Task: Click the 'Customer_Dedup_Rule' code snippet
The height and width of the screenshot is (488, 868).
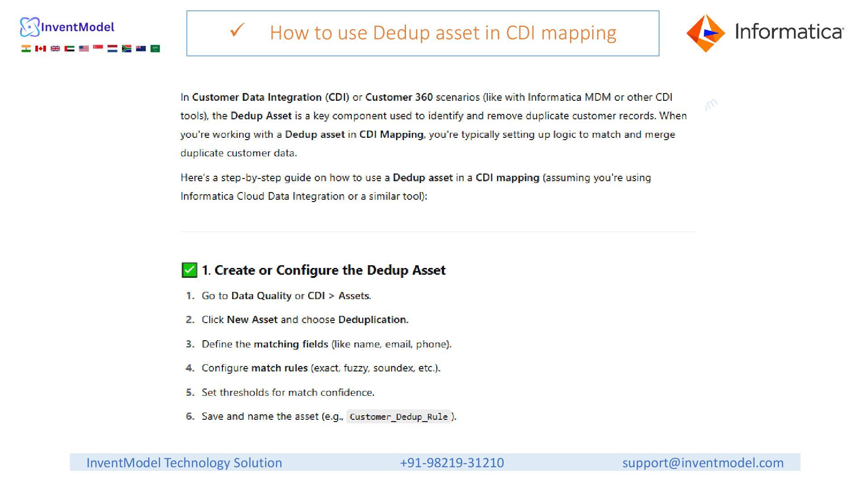Action: [x=399, y=417]
